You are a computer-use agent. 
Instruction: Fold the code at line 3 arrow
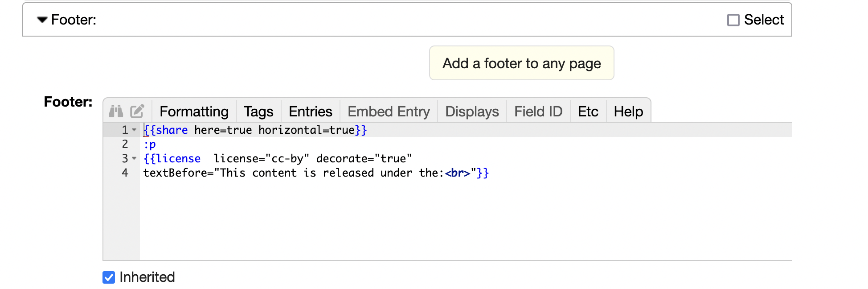tap(134, 158)
